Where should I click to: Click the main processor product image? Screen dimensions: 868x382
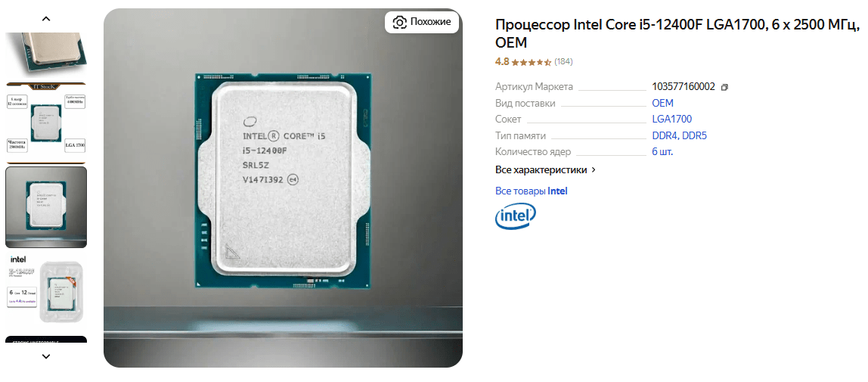click(x=283, y=188)
